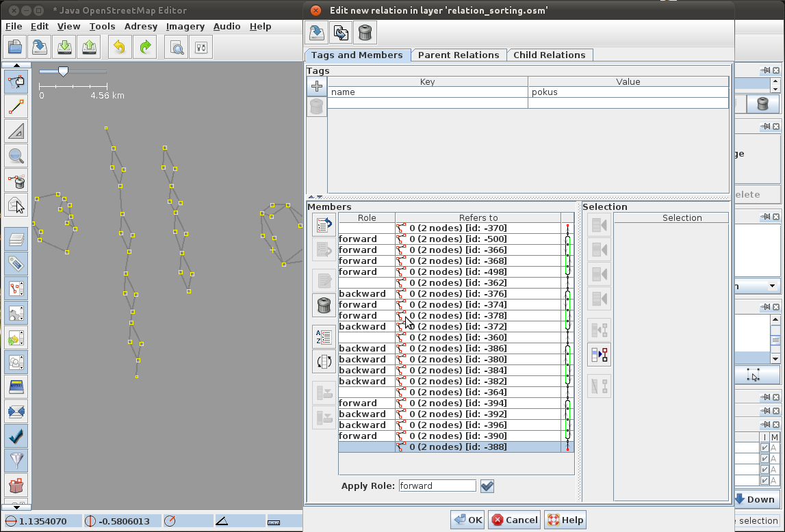Select the Zoom magnifier tool
This screenshot has width=785, height=532.
pyautogui.click(x=16, y=156)
